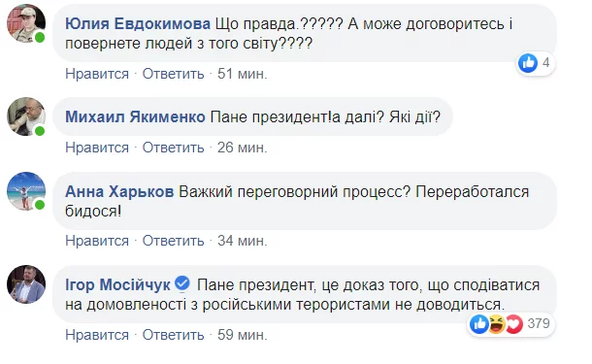Click the verified badge next to Ігор Мосійчук

click(x=182, y=283)
